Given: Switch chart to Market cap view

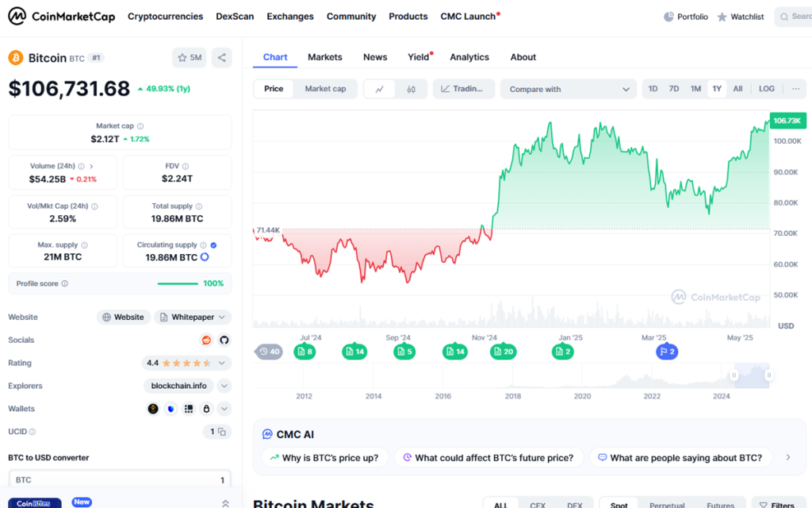Looking at the screenshot, I should [x=325, y=89].
